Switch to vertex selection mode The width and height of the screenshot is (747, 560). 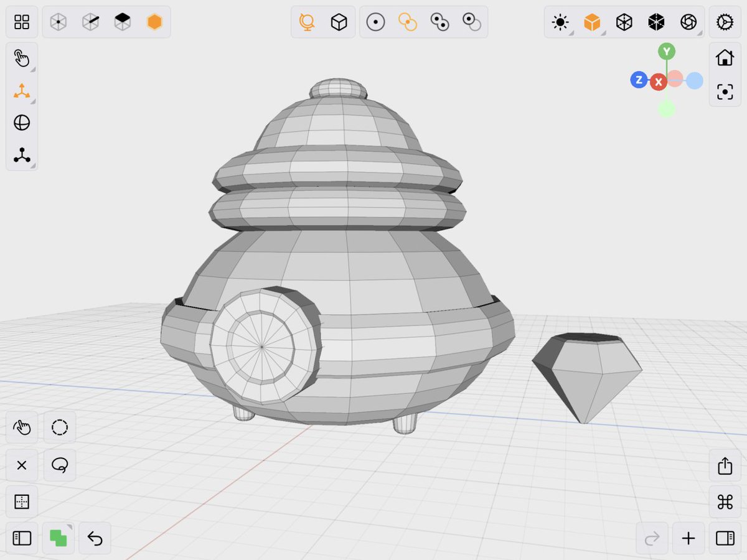point(59,22)
